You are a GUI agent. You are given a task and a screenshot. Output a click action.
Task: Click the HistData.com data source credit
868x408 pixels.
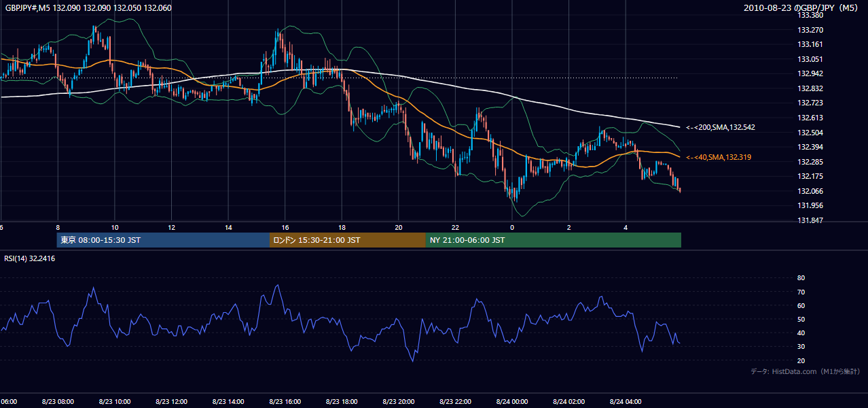click(805, 371)
